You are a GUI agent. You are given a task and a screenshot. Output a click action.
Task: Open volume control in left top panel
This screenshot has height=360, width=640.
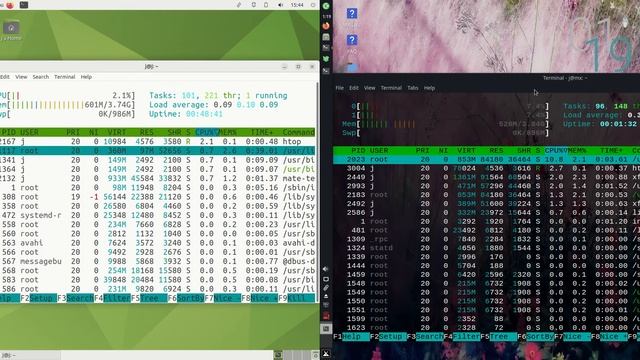(x=280, y=5)
